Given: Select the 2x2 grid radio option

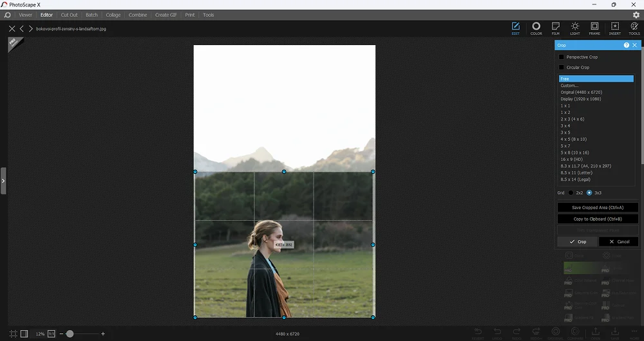Looking at the screenshot, I should 571,192.
